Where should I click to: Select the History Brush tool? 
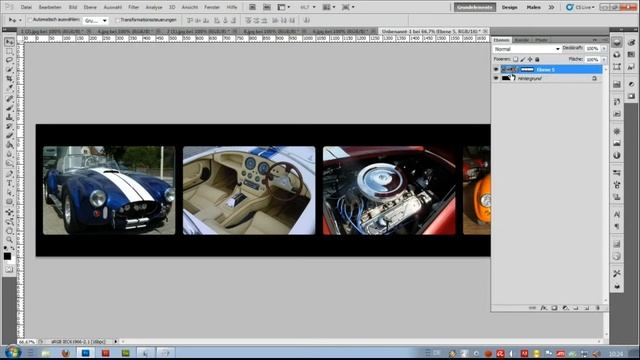click(x=9, y=126)
